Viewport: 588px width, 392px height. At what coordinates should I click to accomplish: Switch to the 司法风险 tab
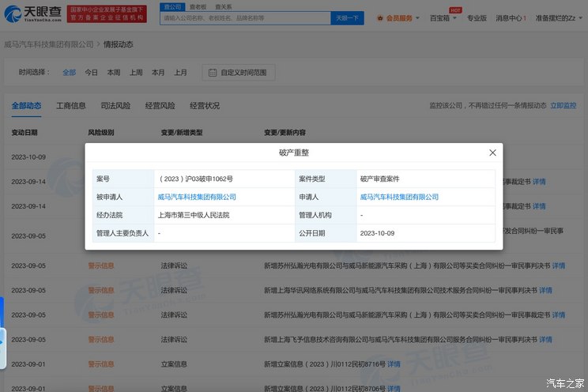(x=115, y=106)
